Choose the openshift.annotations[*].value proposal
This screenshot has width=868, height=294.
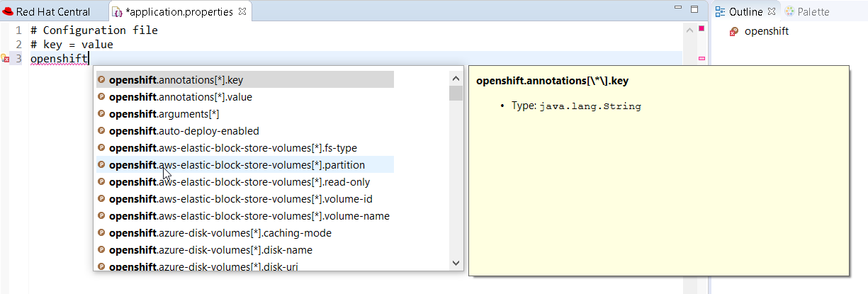(x=244, y=97)
